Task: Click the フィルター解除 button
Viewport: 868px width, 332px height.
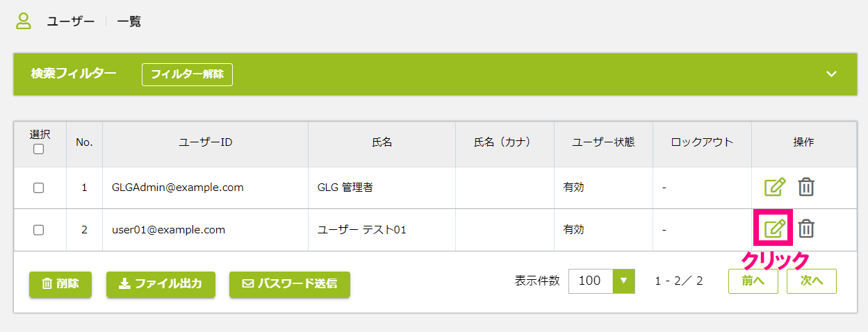Action: click(x=187, y=74)
